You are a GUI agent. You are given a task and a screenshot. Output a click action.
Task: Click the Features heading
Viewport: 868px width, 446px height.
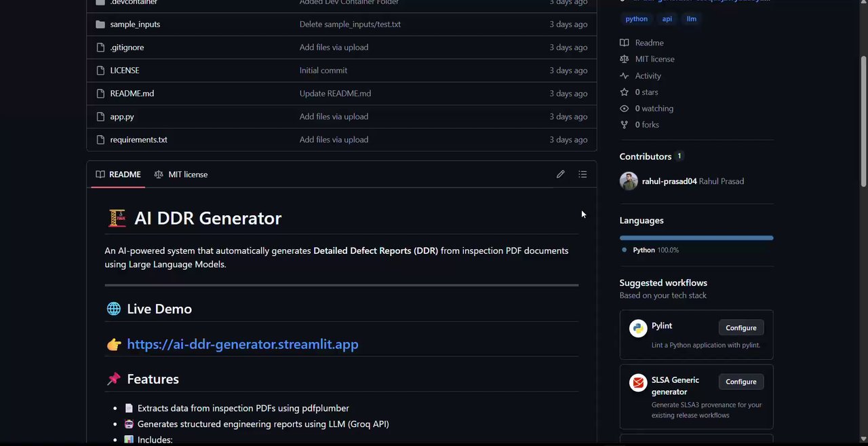[x=153, y=379]
